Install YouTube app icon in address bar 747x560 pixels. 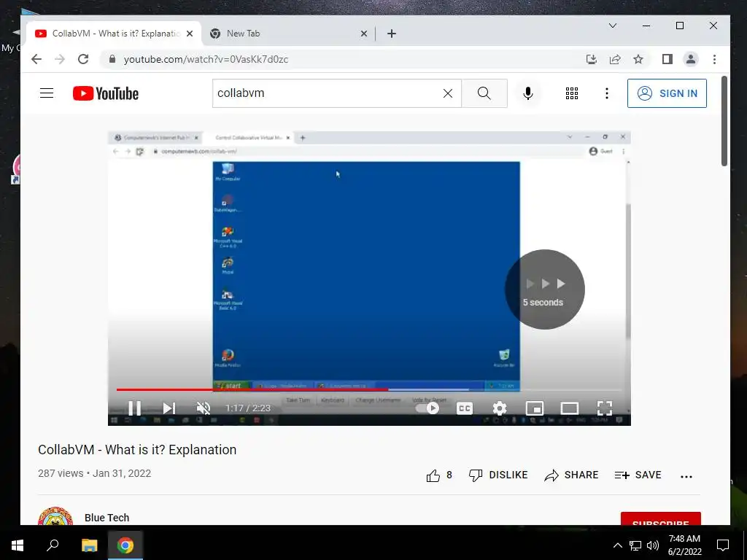coord(591,59)
